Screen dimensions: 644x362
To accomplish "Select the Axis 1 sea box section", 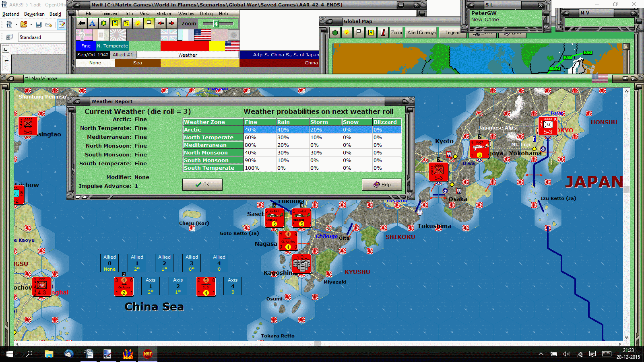I will pyautogui.click(x=151, y=286).
